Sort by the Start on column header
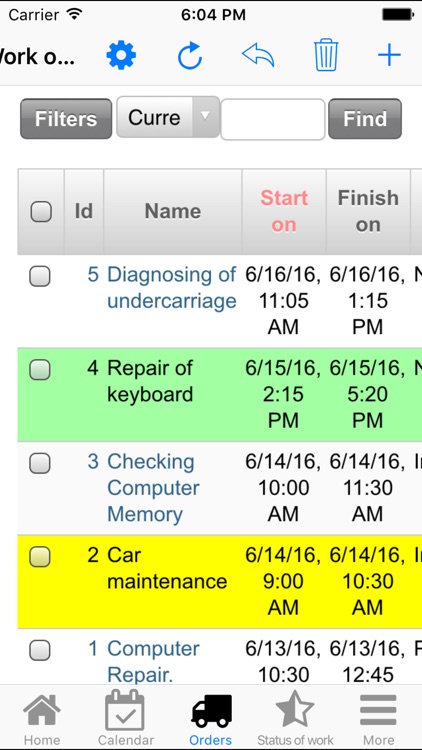The image size is (422, 750). (284, 211)
